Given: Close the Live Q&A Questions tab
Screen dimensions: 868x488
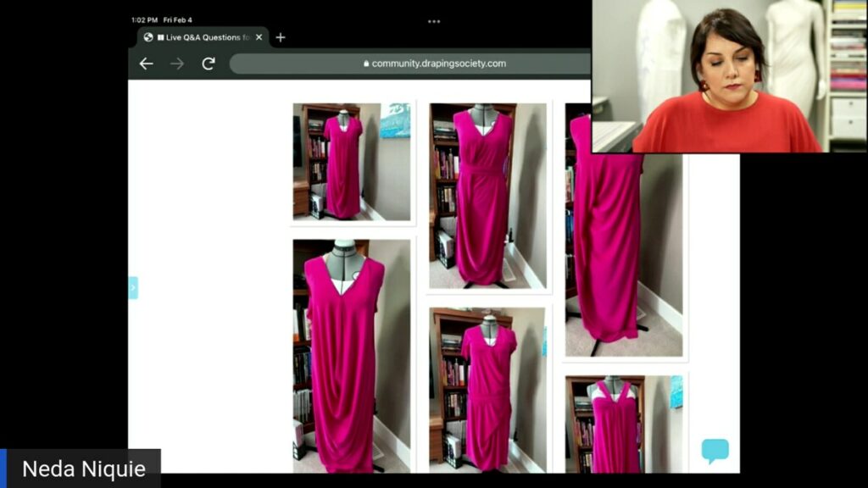Looking at the screenshot, I should pos(259,37).
